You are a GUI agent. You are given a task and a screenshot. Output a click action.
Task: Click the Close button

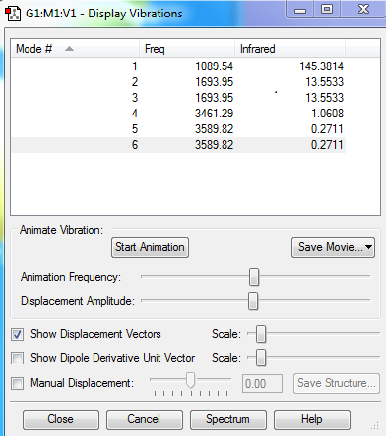coord(61,419)
